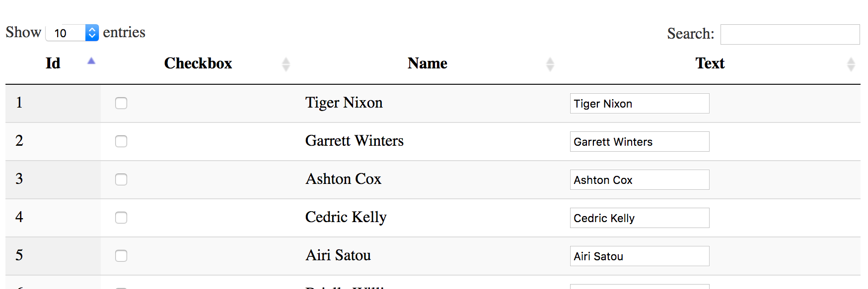Click the Checkbox column sort arrows icon

point(286,64)
